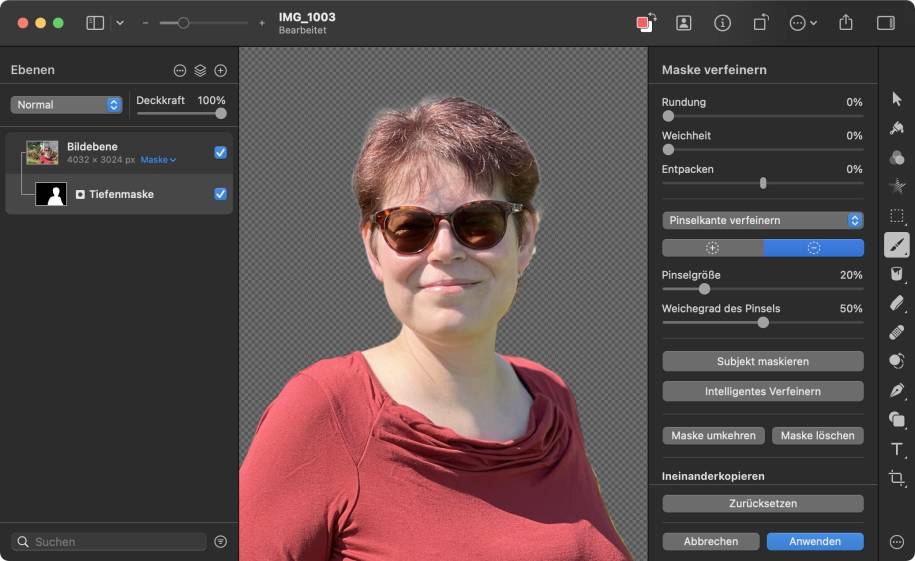Screen dimensions: 915x561
Task: Click the Rundung slider
Action: point(763,116)
